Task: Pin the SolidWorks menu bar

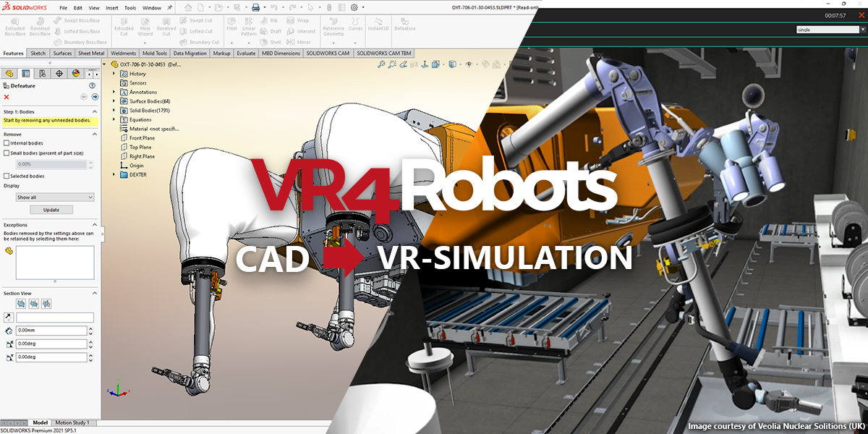Action: pos(170,7)
